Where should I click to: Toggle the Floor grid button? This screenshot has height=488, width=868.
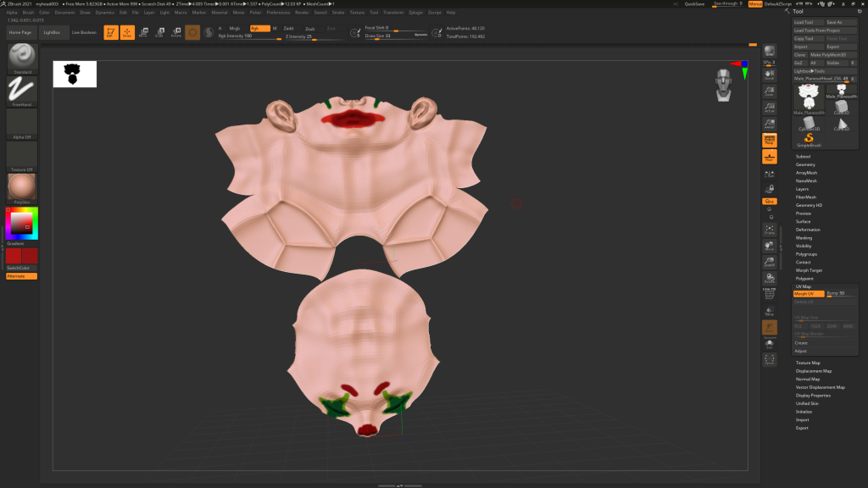(770, 157)
